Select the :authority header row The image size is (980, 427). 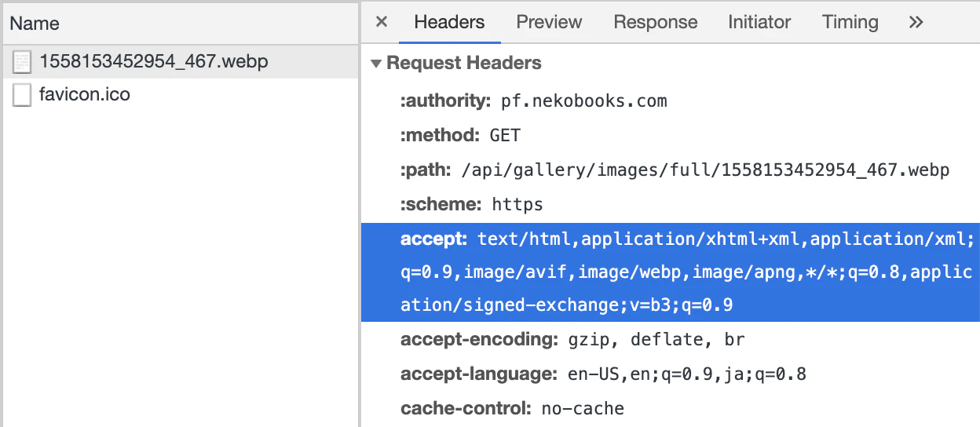tap(671, 100)
